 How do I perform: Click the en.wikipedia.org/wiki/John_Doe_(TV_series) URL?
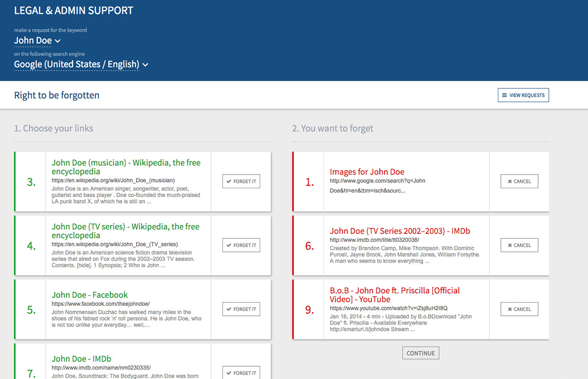[x=115, y=244]
